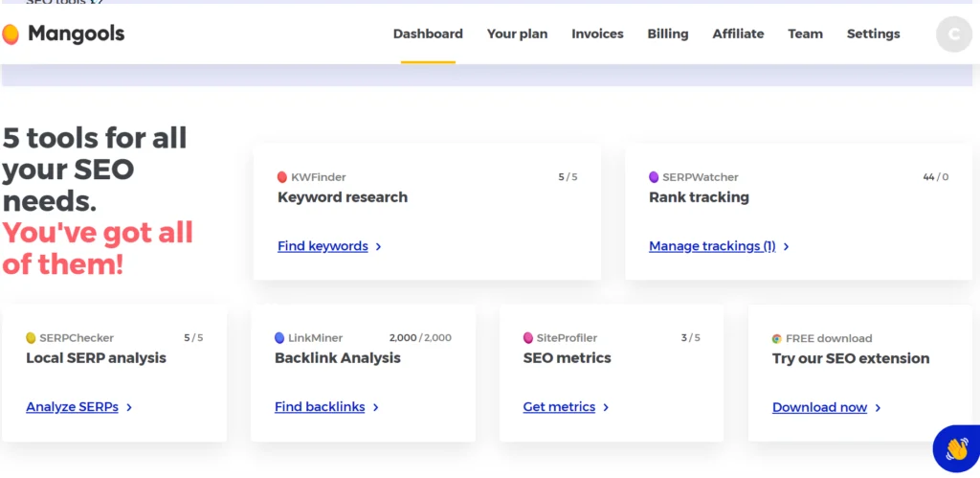Select the Keyword research card heading
Image resolution: width=980 pixels, height=478 pixels.
343,197
